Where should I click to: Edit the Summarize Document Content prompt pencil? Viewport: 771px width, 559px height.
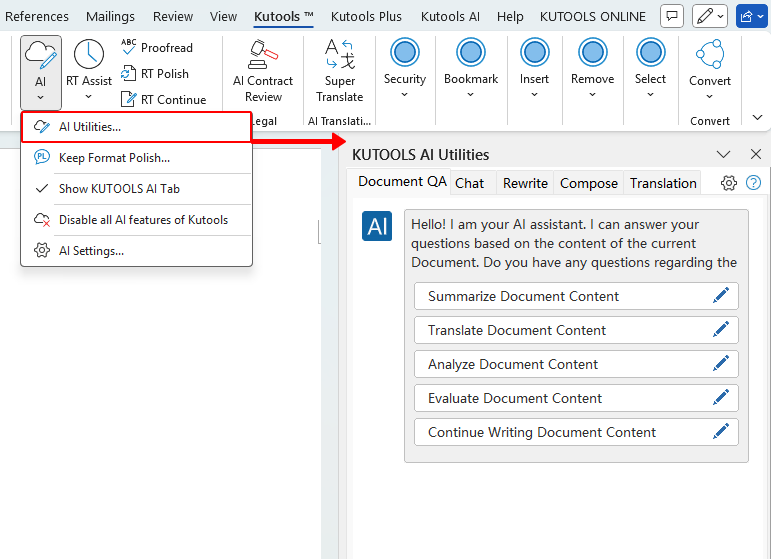coord(721,295)
